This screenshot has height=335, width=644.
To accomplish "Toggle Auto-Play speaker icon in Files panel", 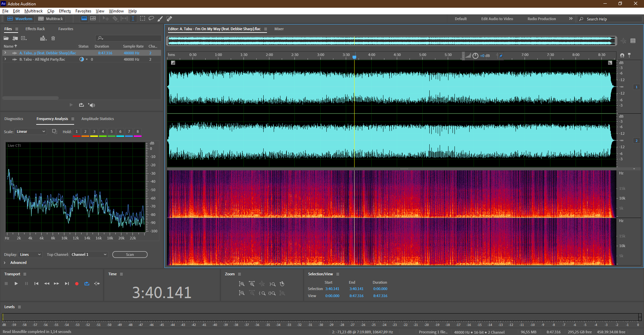I will click(x=92, y=105).
